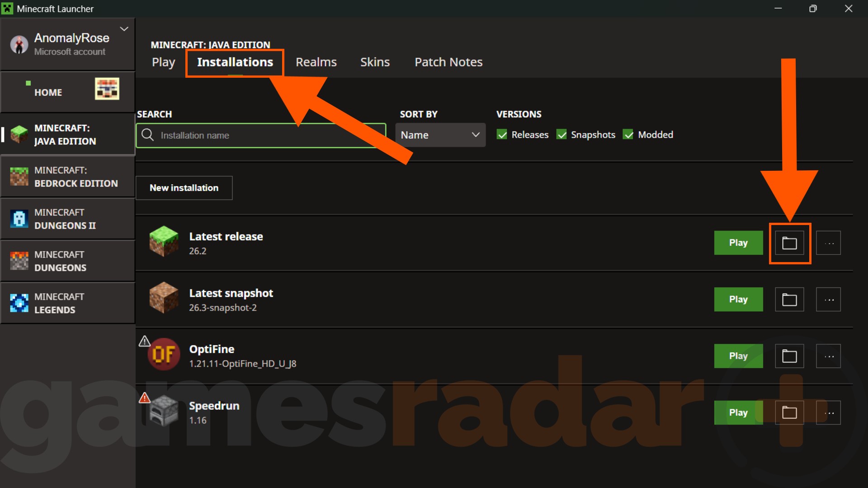Select Minecraft Dungeons in sidebar
The image size is (868, 488).
(x=67, y=261)
